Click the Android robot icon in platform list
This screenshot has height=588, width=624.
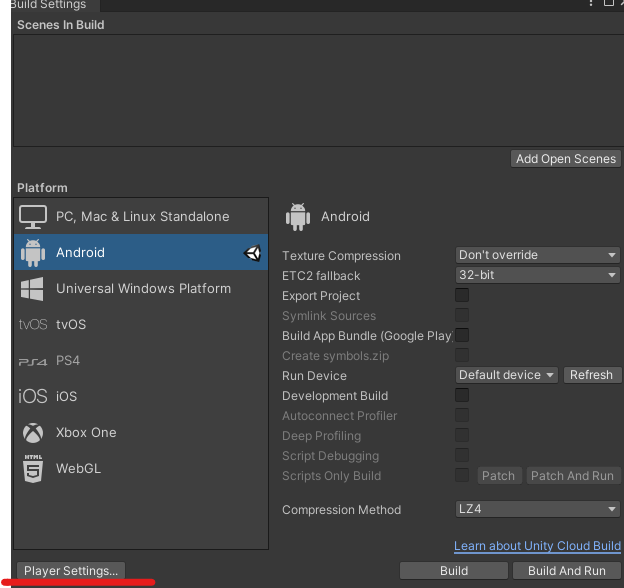(33, 253)
